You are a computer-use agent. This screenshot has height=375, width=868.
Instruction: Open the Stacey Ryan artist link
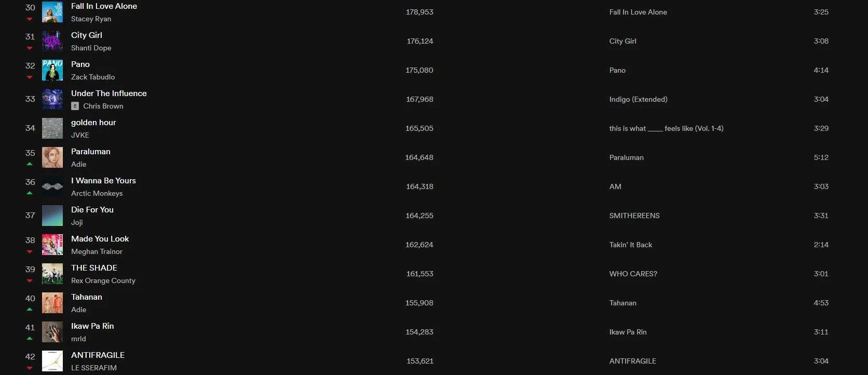pyautogui.click(x=91, y=19)
